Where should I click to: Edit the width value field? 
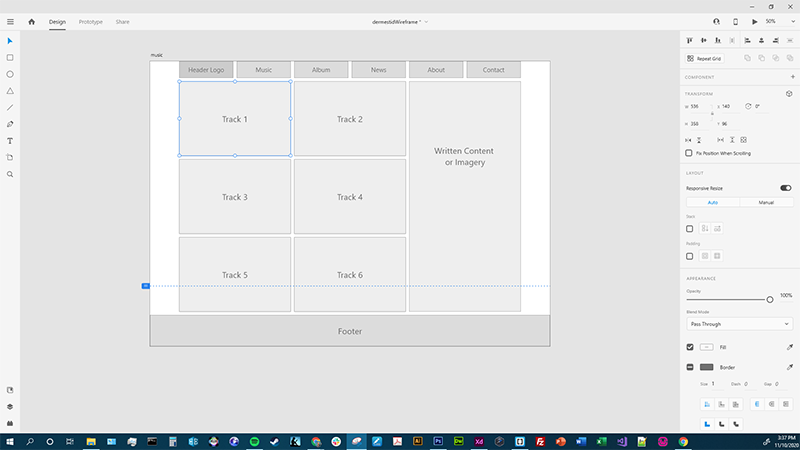[x=698, y=107]
